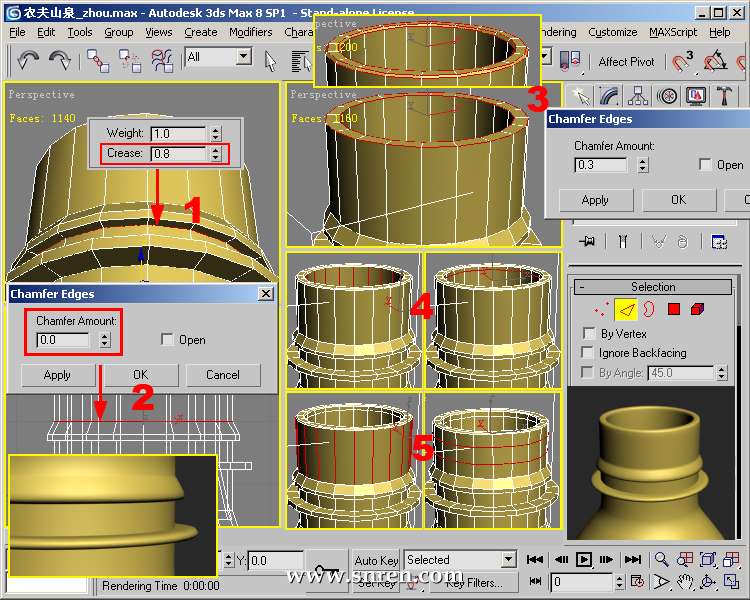Click the Undo arrow in the main toolbar
The height and width of the screenshot is (600, 750).
(x=28, y=60)
